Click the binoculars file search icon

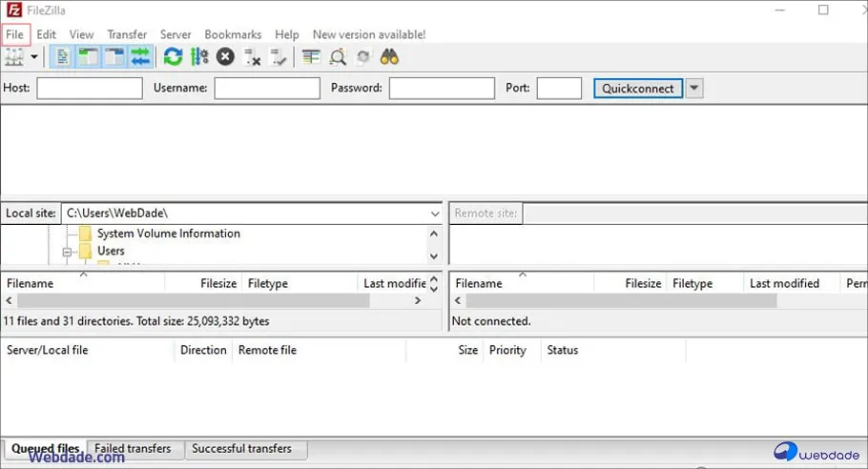click(x=389, y=57)
